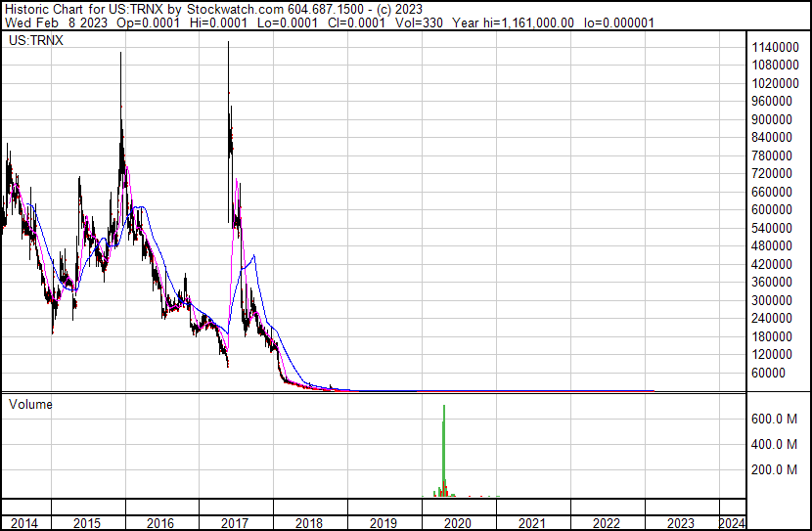The height and width of the screenshot is (531, 812).
Task: Click the Vol=330 volume value
Action: 419,22
